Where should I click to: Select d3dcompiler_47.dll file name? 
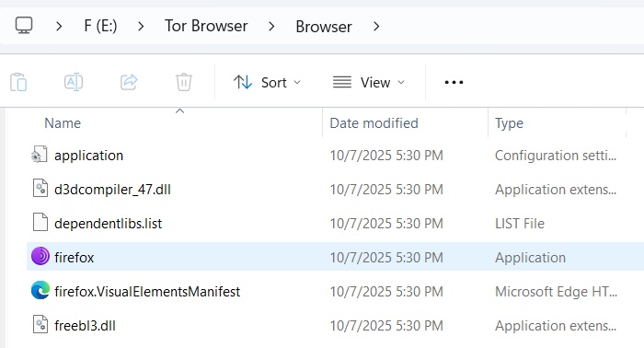tap(112, 190)
